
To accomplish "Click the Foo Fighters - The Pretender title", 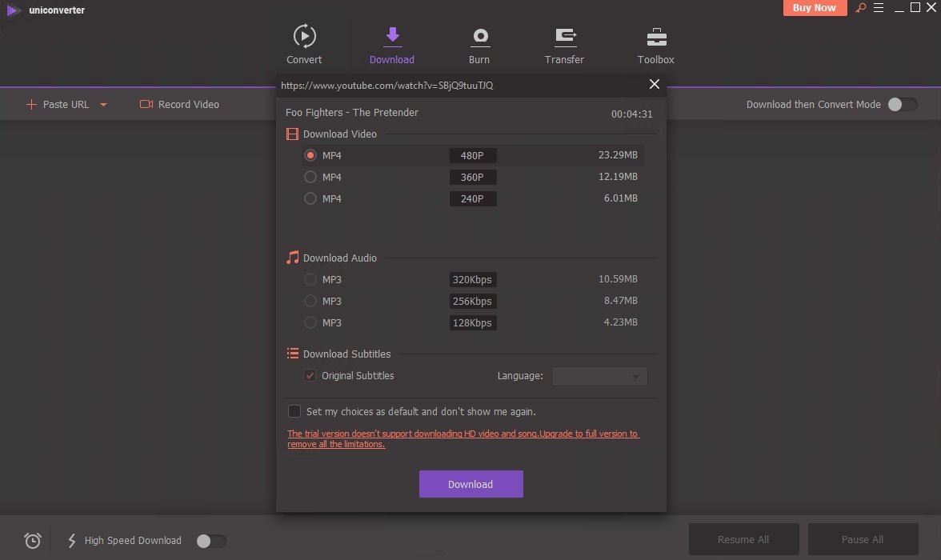I will click(352, 113).
